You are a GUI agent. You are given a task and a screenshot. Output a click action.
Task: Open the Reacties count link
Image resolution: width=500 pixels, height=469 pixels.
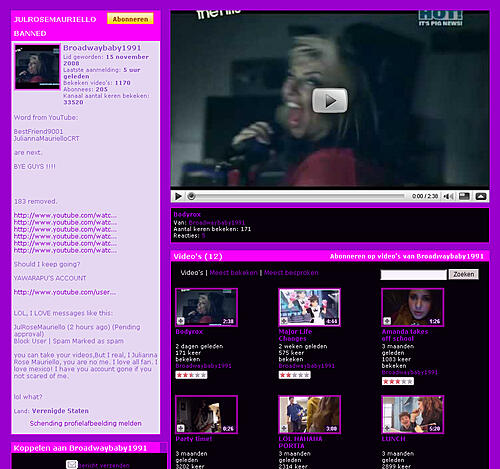click(203, 236)
